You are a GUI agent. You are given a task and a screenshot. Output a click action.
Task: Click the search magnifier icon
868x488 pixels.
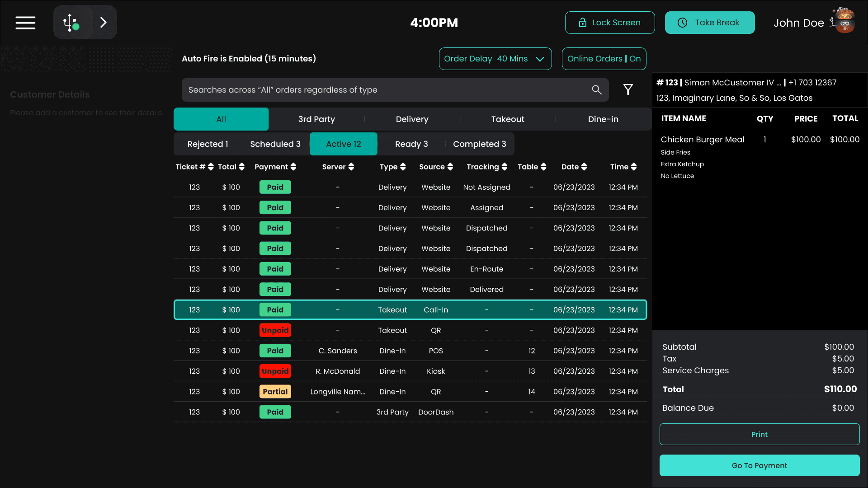pyautogui.click(x=597, y=90)
